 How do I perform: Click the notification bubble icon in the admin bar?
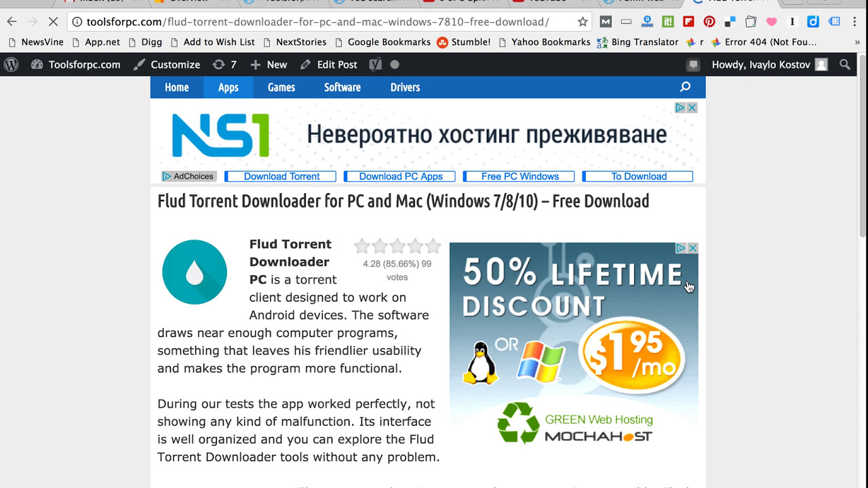point(693,65)
